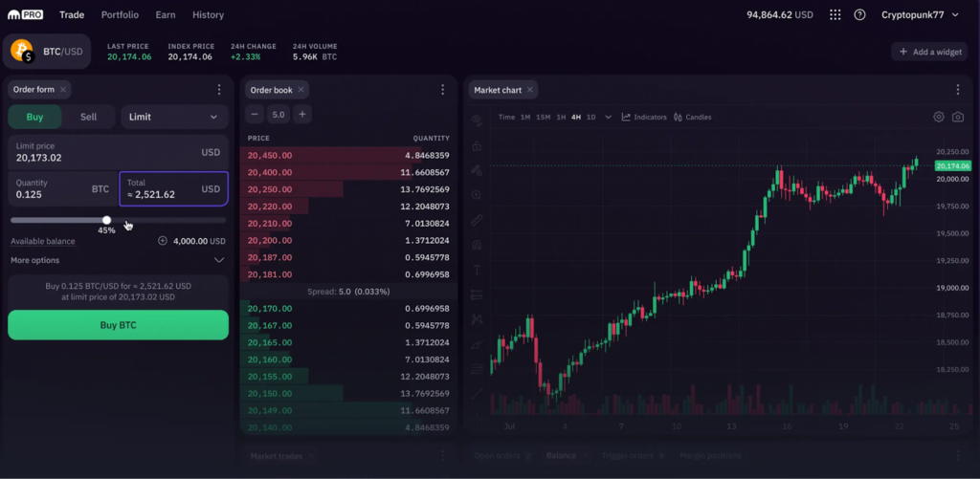Close the Order book widget tab
Viewport: 980px width, 479px height.
301,90
